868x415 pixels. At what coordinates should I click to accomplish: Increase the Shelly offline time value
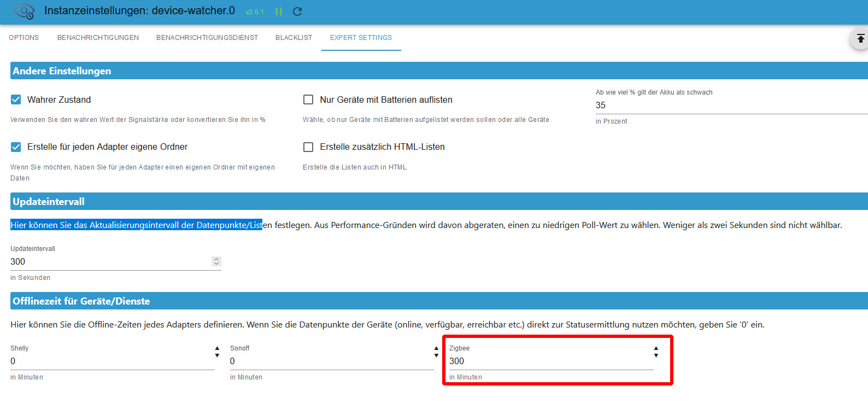[217, 348]
